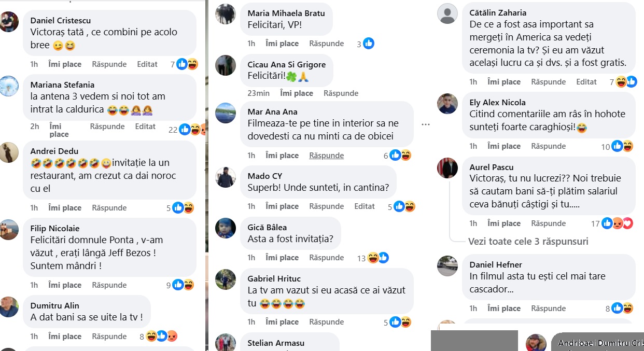Open Andrei Dedu's profile name link

54,151
